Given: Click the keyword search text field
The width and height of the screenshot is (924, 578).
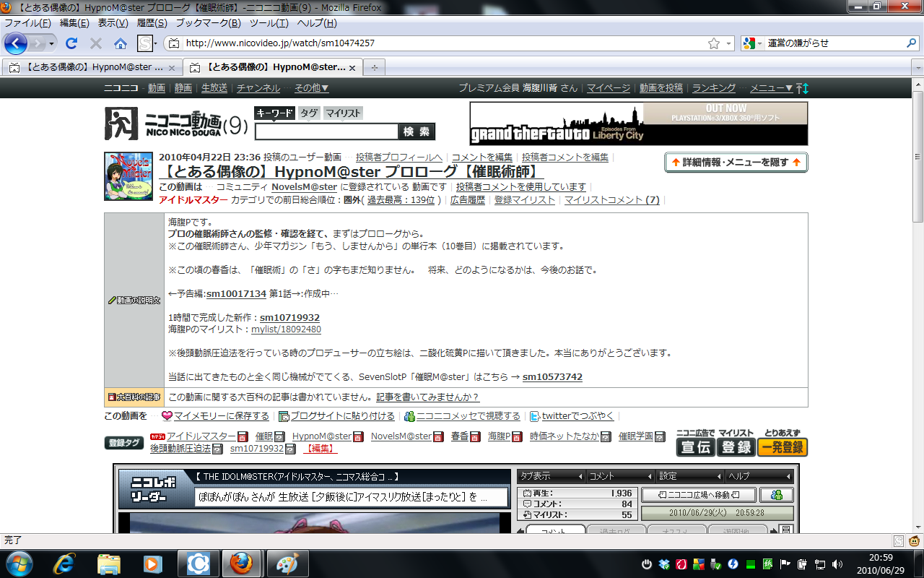Looking at the screenshot, I should tap(326, 131).
